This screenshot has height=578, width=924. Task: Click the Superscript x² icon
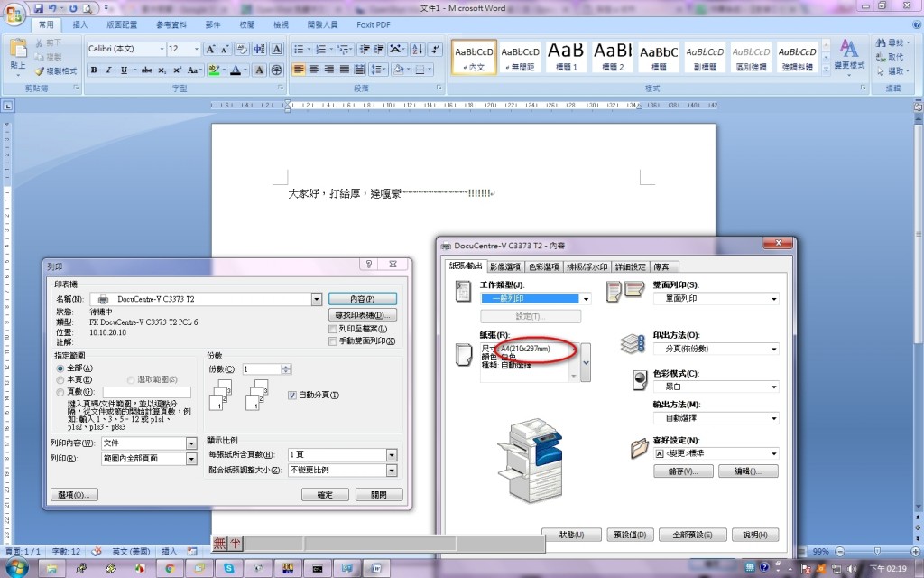click(x=178, y=70)
